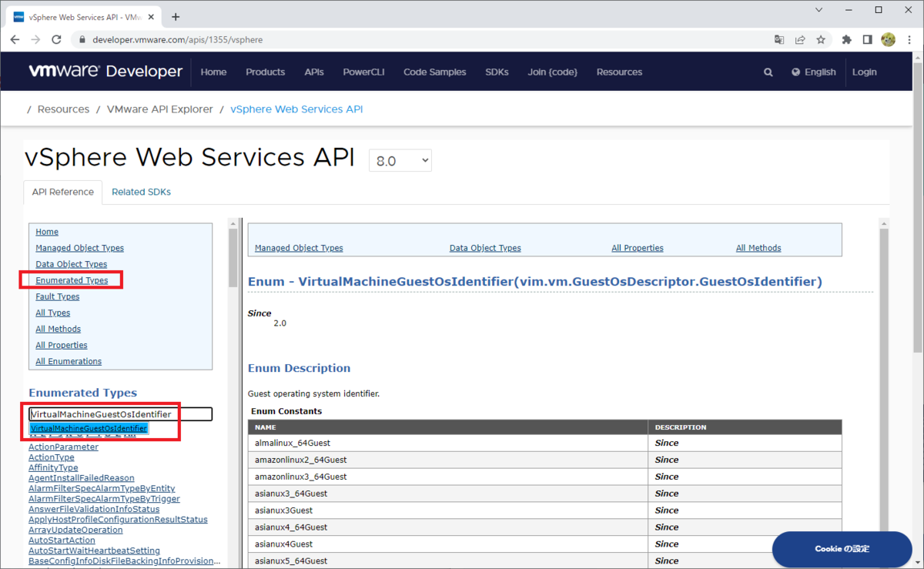Open Enumerated Types in sidebar
The image size is (924, 569).
click(72, 280)
